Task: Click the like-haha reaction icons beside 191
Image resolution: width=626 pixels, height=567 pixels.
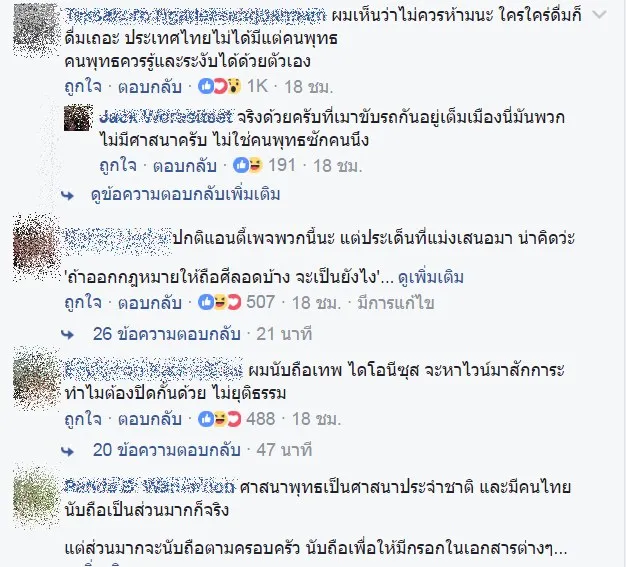Action: click(x=248, y=165)
